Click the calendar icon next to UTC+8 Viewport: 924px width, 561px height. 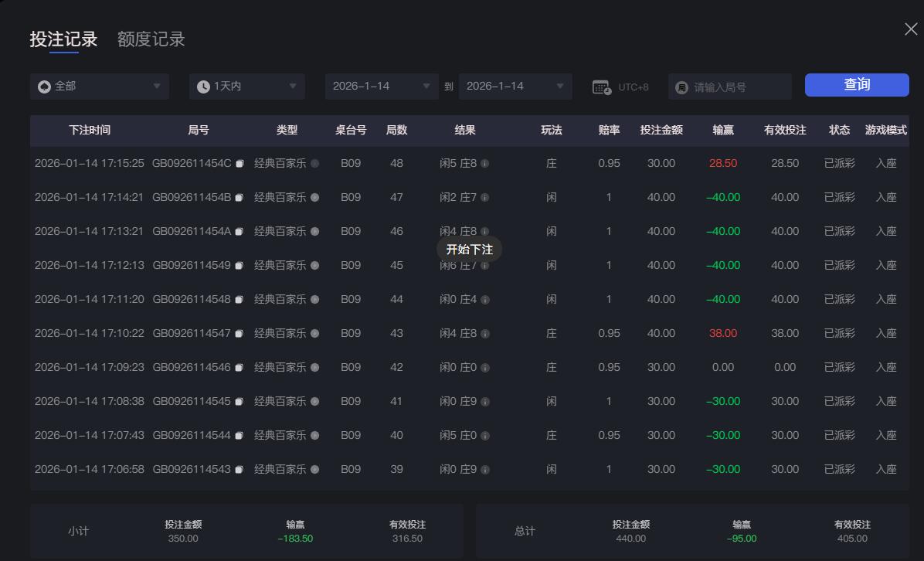[x=602, y=87]
